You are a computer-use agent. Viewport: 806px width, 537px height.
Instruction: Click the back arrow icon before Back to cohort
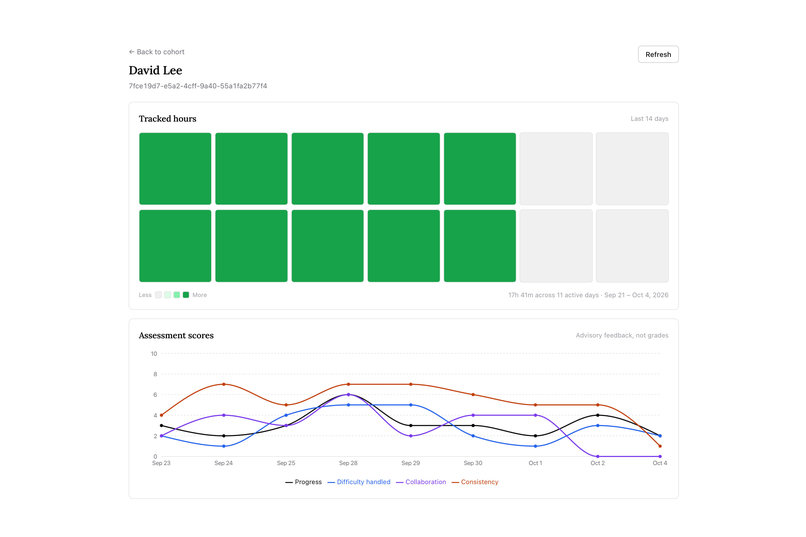[x=132, y=52]
